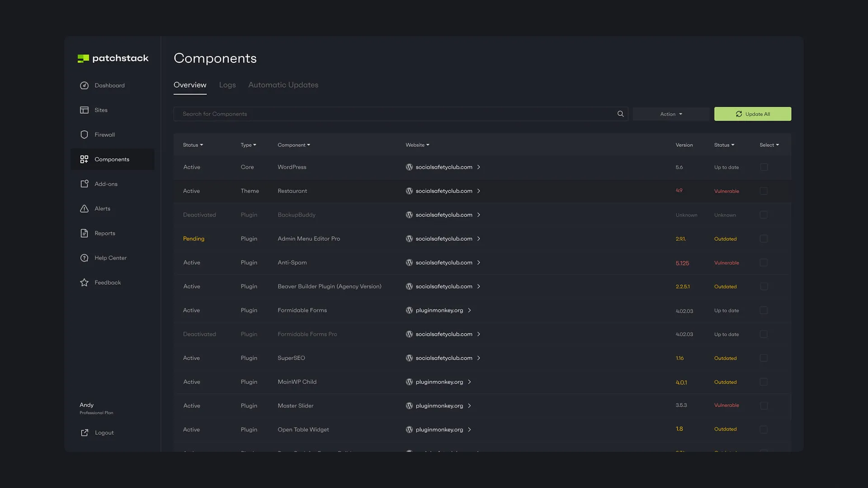
Task: Click the Sites layout icon in sidebar
Action: pyautogui.click(x=84, y=110)
